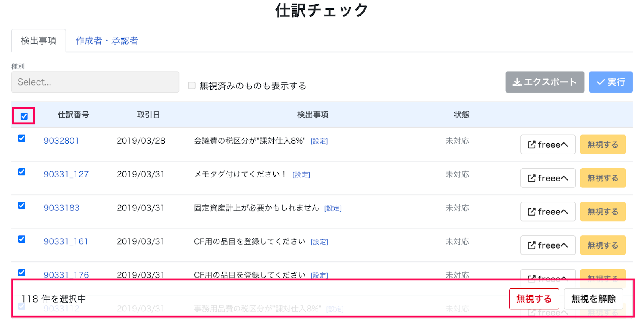Click the 118 件を選択中 text

54,299
